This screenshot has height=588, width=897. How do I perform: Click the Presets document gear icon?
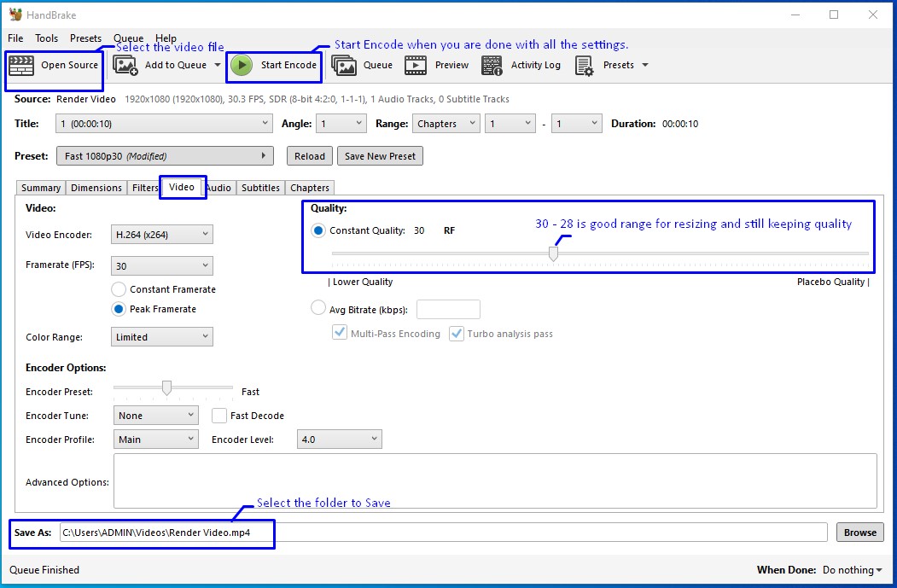tap(584, 65)
